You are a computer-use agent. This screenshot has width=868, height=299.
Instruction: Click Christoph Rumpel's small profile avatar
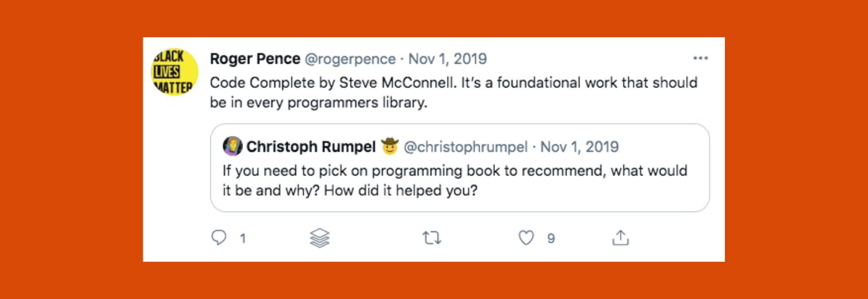(233, 147)
